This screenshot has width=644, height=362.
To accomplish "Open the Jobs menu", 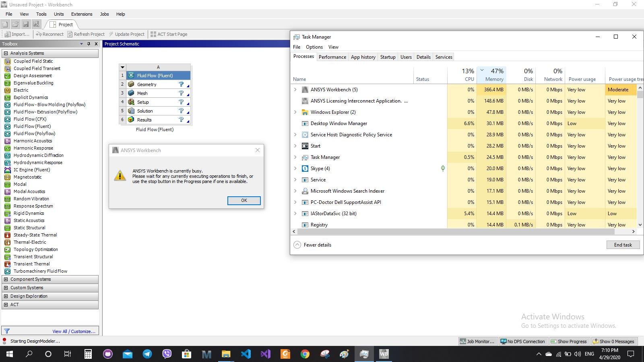I will click(x=104, y=14).
